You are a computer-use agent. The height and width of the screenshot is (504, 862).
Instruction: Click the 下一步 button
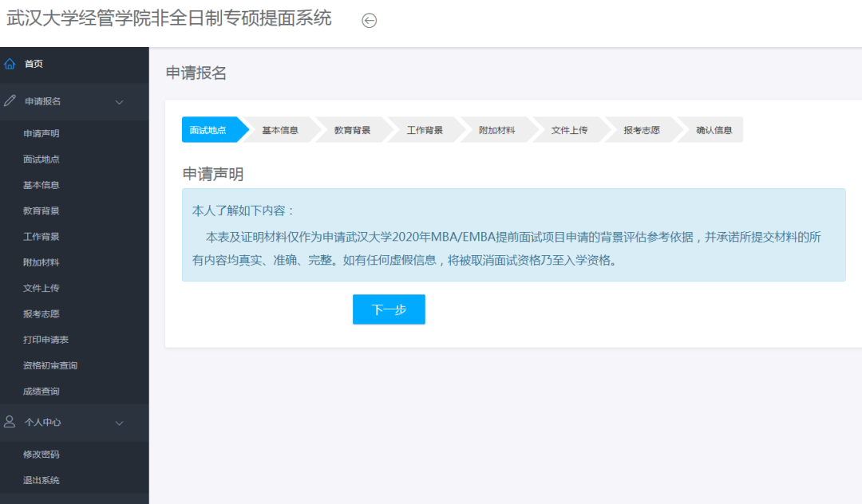pos(389,309)
